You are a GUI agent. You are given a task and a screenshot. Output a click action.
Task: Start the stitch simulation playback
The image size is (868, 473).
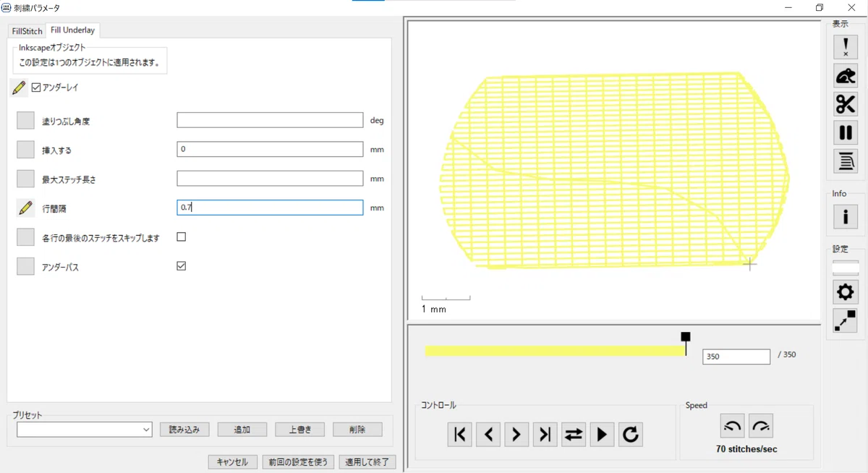[x=602, y=435]
